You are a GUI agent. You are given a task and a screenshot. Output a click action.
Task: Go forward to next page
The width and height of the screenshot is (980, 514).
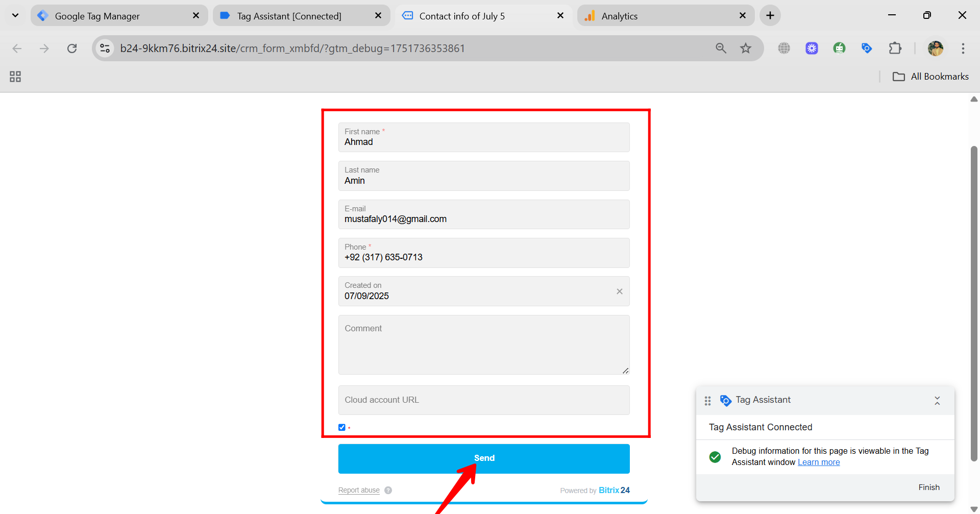[44, 48]
